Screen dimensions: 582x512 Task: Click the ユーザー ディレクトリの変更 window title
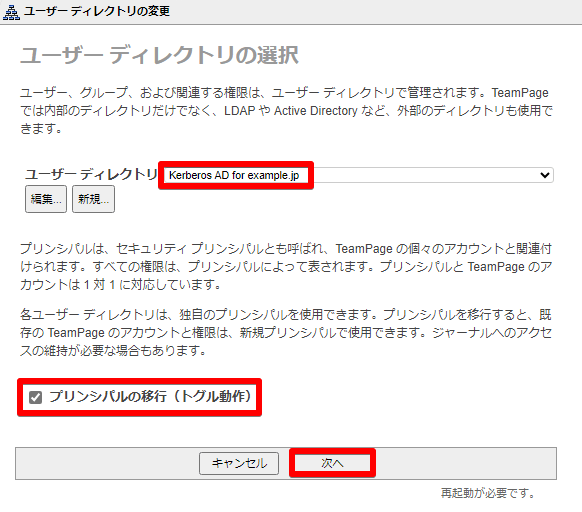97,11
